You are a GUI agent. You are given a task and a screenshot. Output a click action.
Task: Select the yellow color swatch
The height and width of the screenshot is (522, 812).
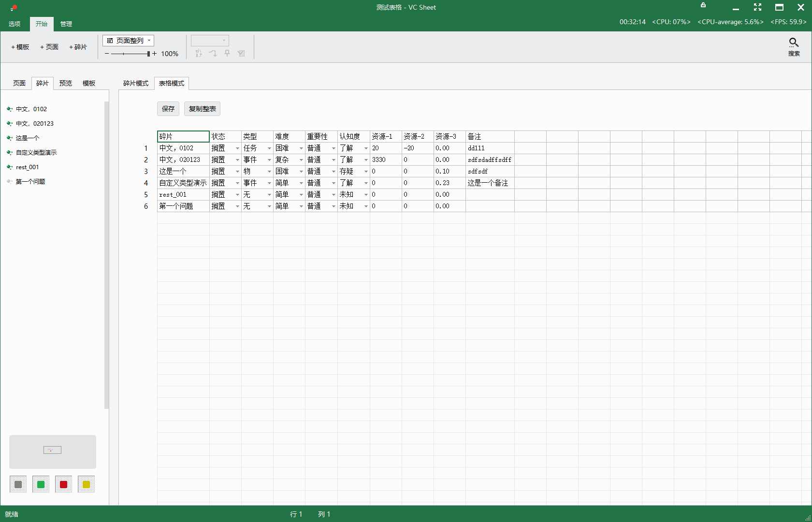pyautogui.click(x=86, y=484)
